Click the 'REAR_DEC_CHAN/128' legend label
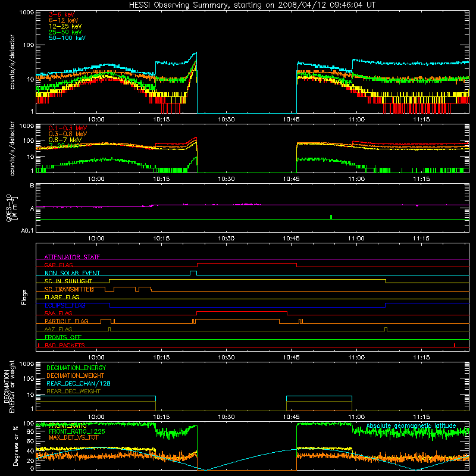 79,383
